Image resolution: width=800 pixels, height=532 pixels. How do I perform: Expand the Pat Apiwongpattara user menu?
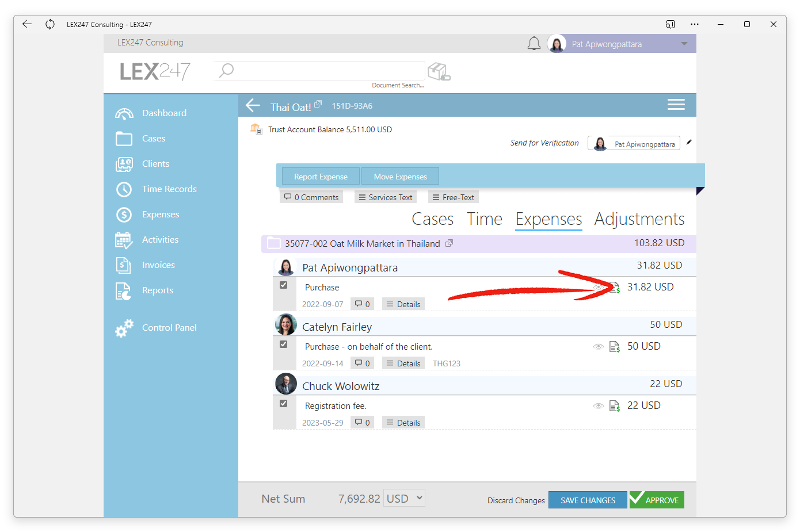point(684,44)
